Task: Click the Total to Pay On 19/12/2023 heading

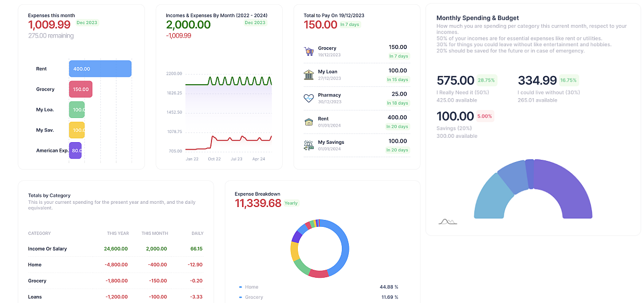Action: (x=334, y=16)
